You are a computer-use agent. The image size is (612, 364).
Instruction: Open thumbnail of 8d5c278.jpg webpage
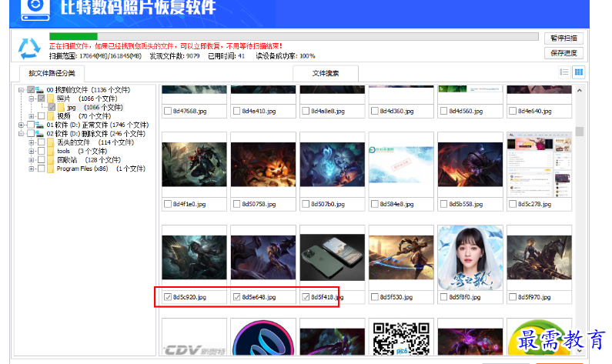539,164
